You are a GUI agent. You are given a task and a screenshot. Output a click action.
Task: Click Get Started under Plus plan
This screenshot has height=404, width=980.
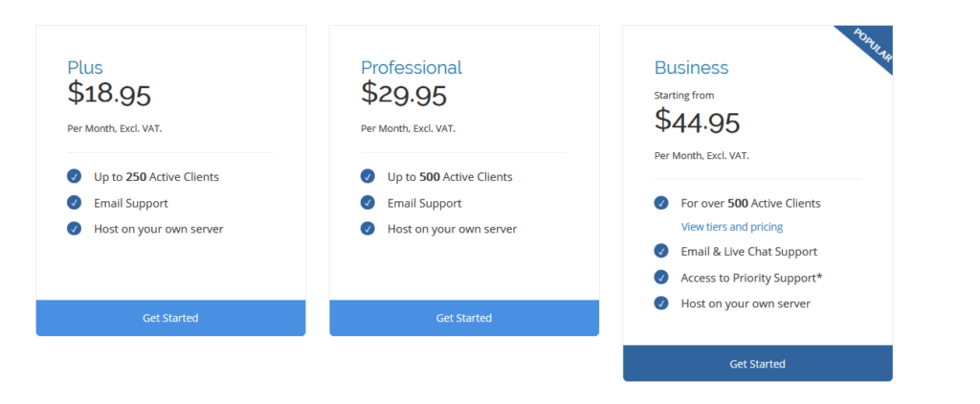click(170, 318)
